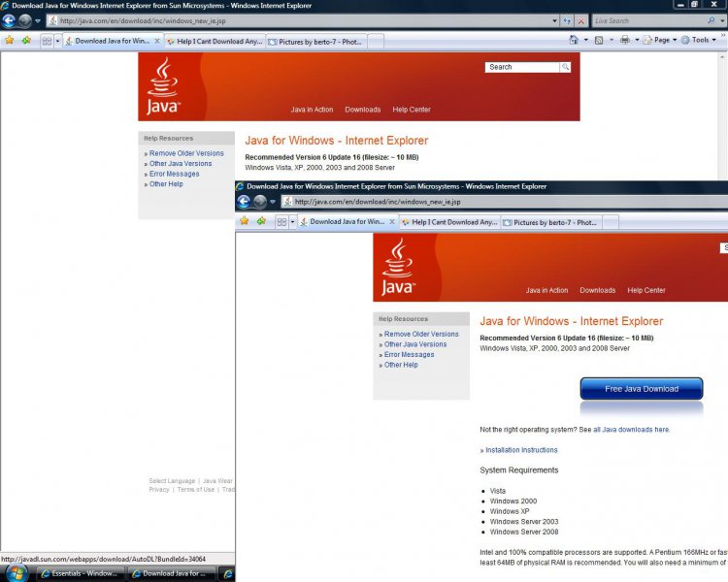Expand the Home button dropdown arrow
The height and width of the screenshot is (582, 728).
click(x=586, y=40)
